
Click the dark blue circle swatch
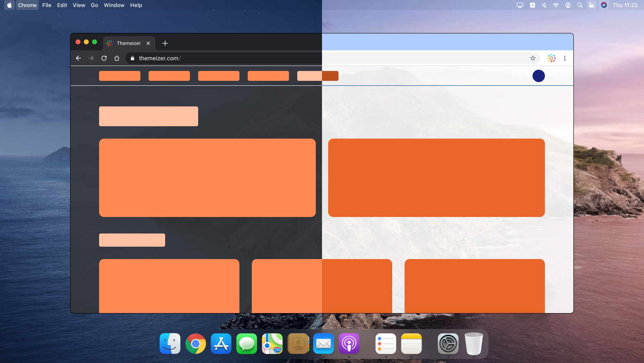[x=539, y=76]
